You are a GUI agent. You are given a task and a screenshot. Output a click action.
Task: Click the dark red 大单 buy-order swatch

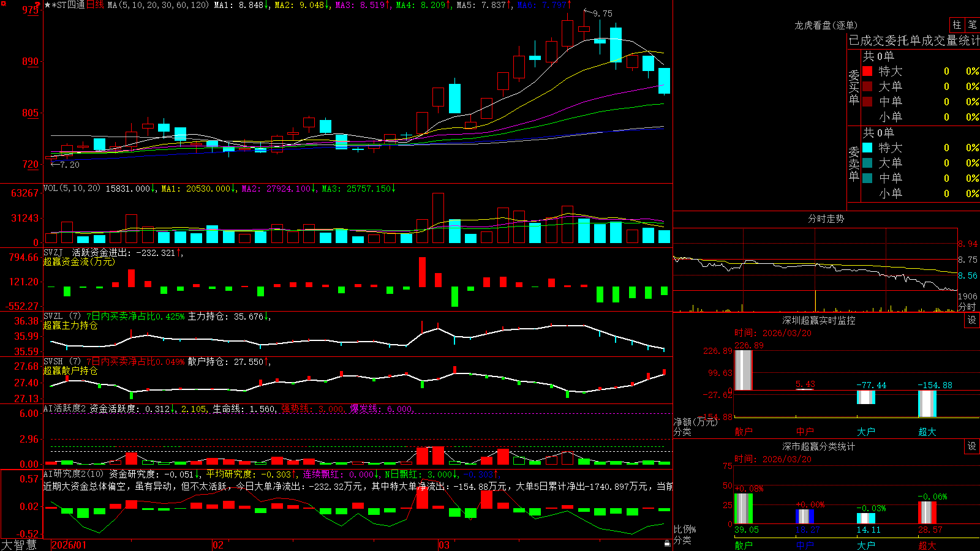[867, 86]
